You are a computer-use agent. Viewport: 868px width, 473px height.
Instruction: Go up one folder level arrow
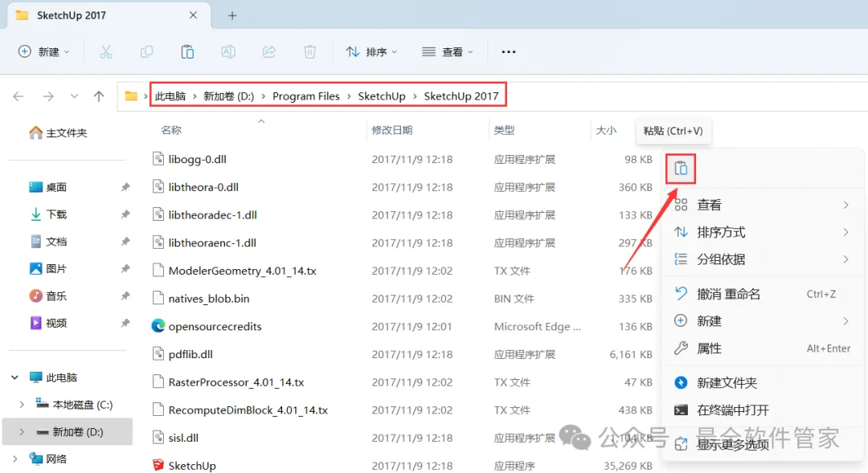[x=99, y=96]
